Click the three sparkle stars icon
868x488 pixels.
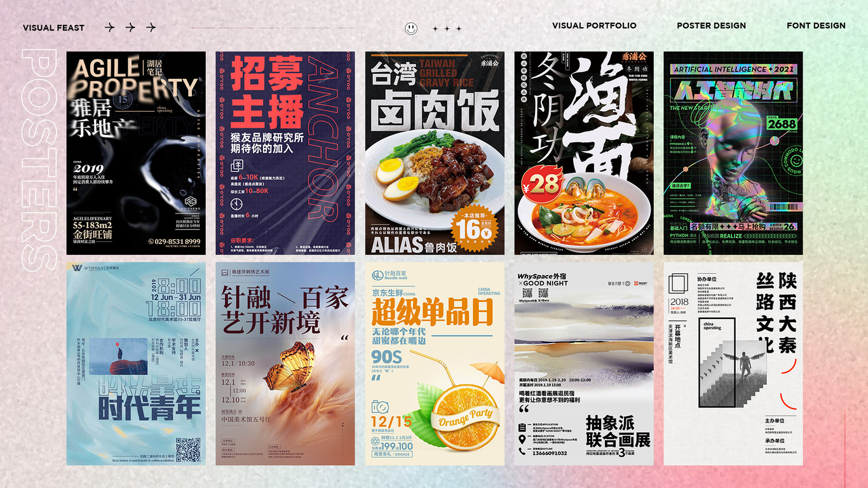click(447, 29)
